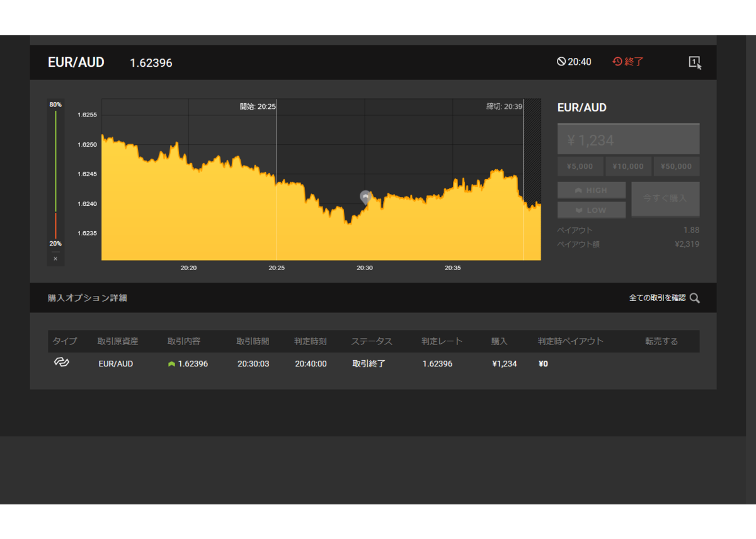Viewport: 756px width, 539px height.
Task: Click the 1.62396 rate in the 判定レート column
Action: [437, 364]
